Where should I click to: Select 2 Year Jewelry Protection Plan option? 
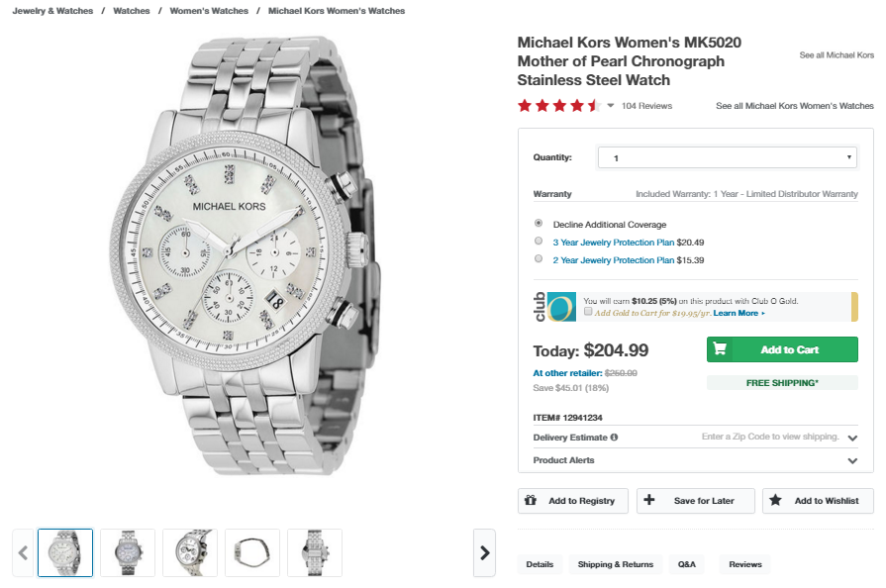[539, 259]
